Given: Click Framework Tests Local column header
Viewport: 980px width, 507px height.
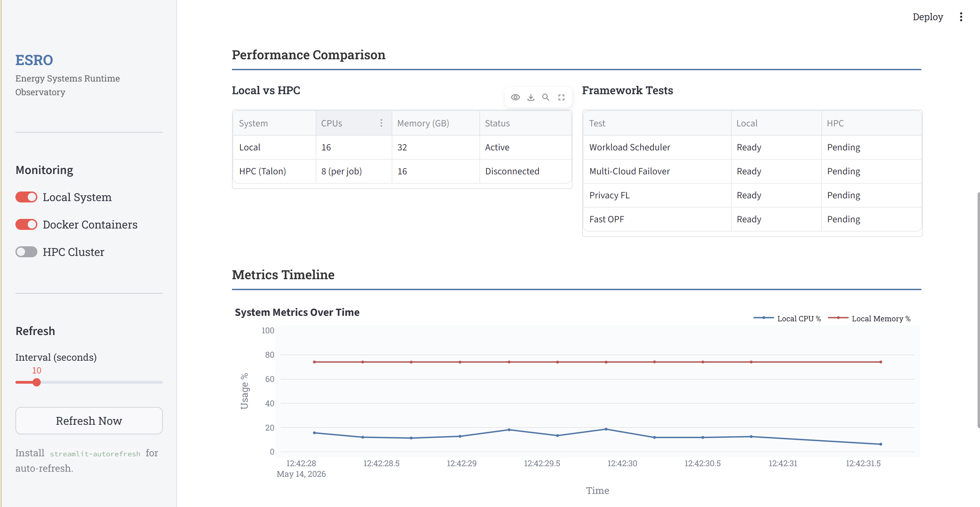Looking at the screenshot, I should [776, 123].
